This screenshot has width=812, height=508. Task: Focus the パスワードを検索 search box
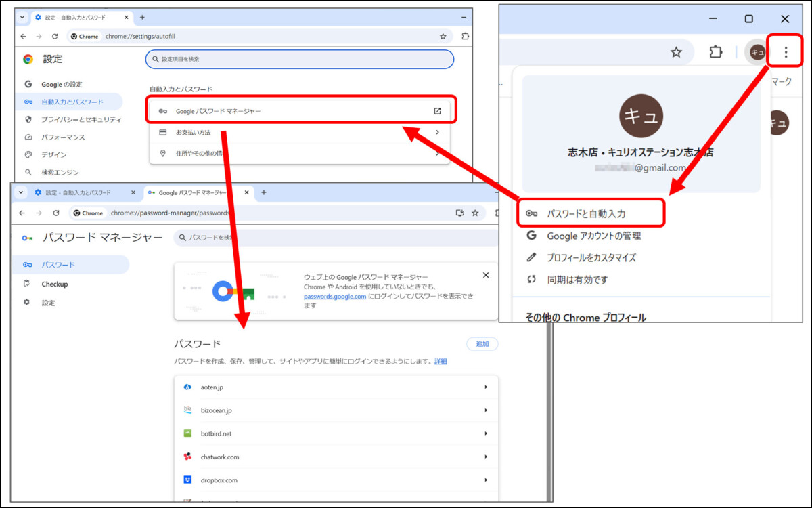pyautogui.click(x=336, y=238)
